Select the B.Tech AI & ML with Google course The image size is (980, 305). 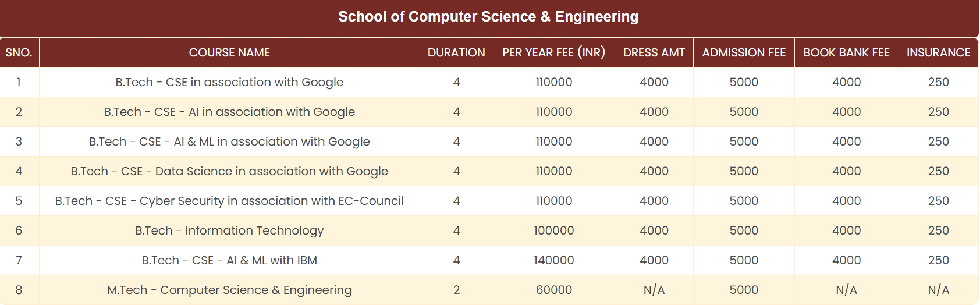coord(229,141)
